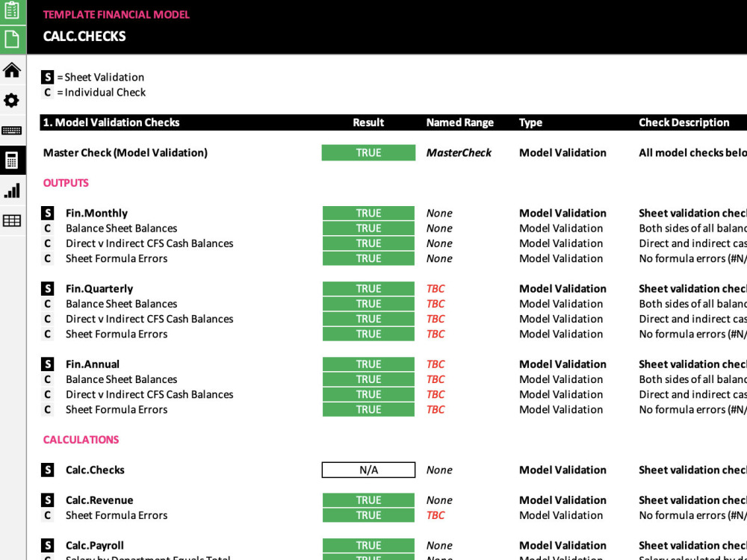Viewport: 747px width, 560px height.
Task: Click the S badge beside Calc.Checks
Action: (47, 470)
